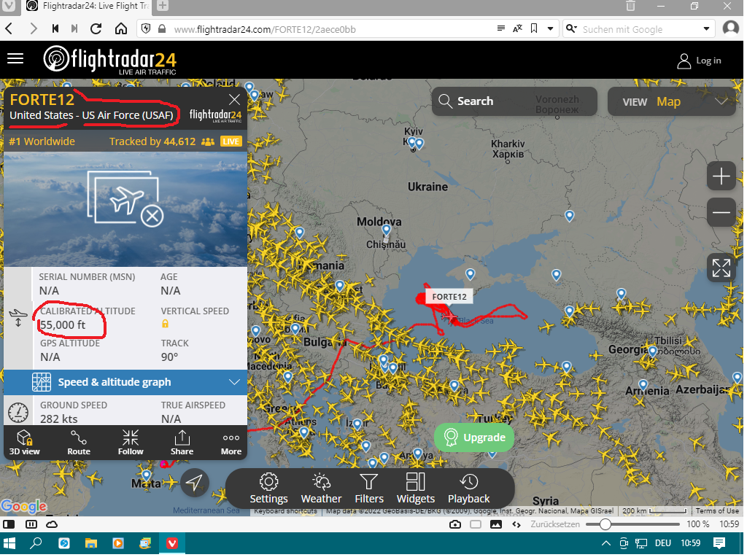Go to browser home page
The height and width of the screenshot is (560, 747).
pyautogui.click(x=121, y=29)
